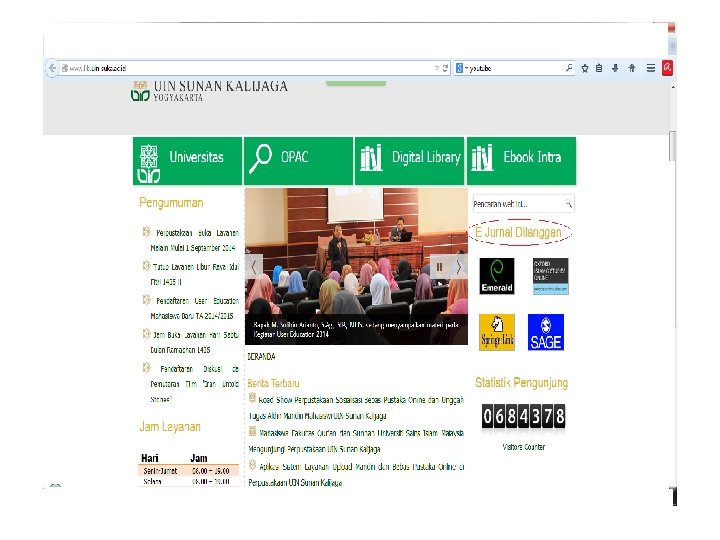This screenshot has height=540, width=720.
Task: Open the hamburger menu in the browser
Action: (651, 68)
